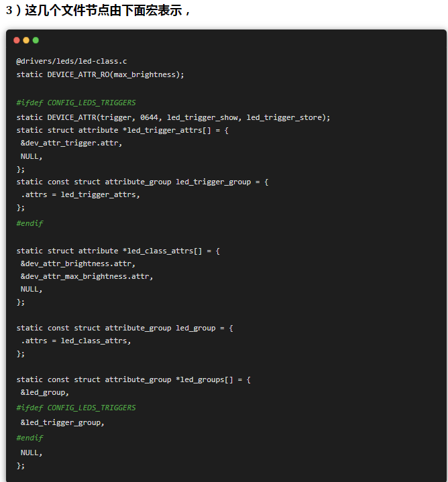Viewport: 448px width, 482px height.
Task: Click the first #endif directive
Action: point(30,223)
